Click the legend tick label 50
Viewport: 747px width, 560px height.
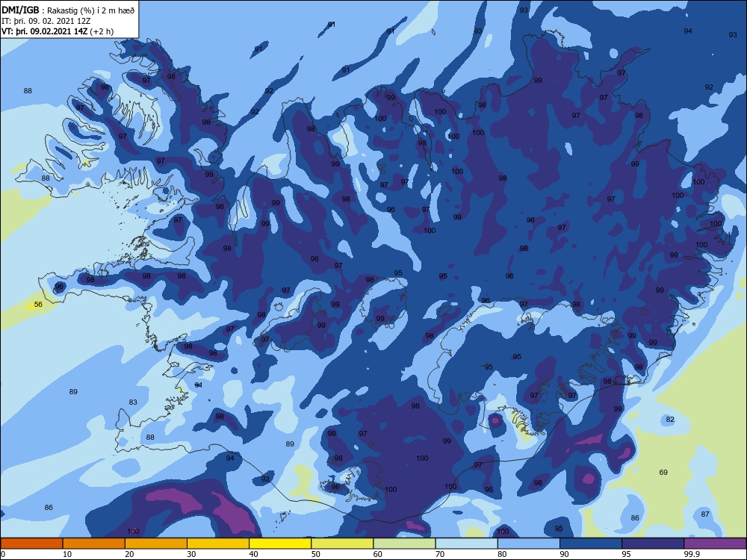tap(316, 554)
